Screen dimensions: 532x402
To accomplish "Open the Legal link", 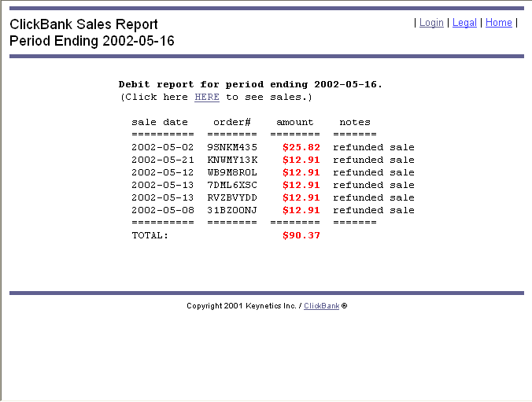I will click(x=464, y=23).
